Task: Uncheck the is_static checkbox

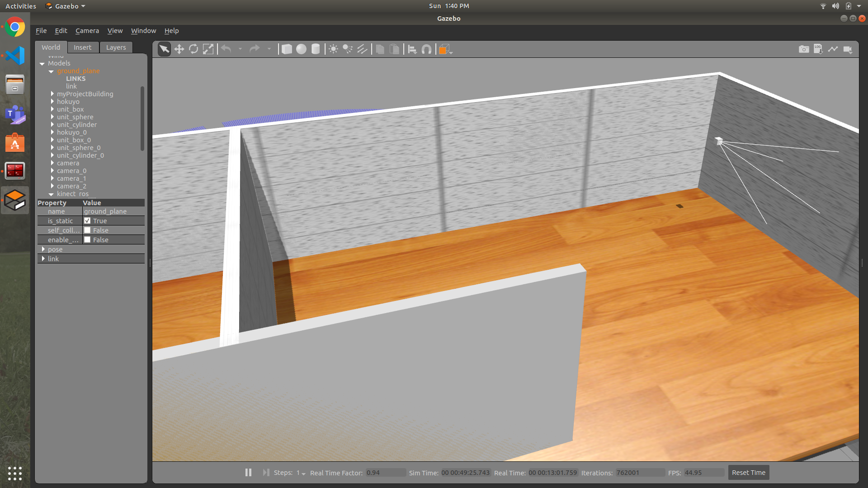Action: [87, 221]
